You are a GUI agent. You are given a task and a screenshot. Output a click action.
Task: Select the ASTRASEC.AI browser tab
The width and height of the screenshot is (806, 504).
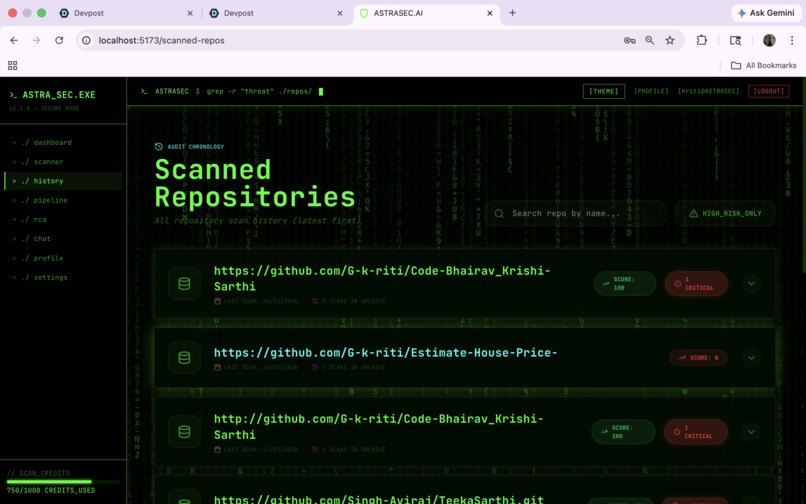[427, 13]
